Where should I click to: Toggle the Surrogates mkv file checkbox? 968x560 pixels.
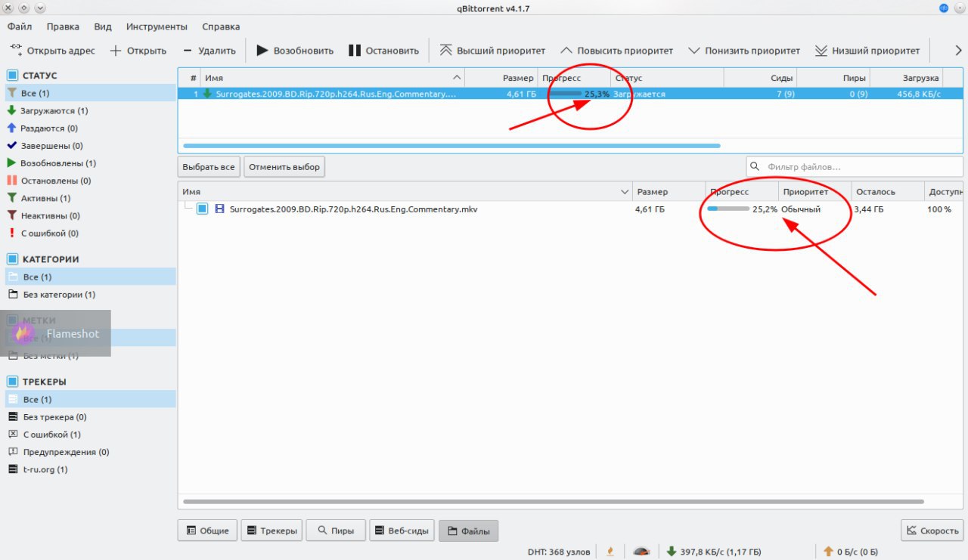[202, 209]
